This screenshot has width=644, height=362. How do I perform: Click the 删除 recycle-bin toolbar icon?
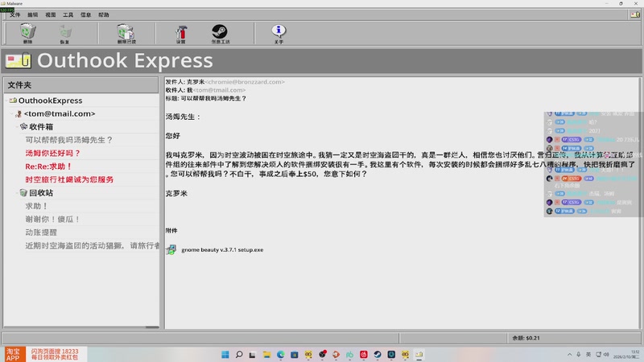coord(27,31)
